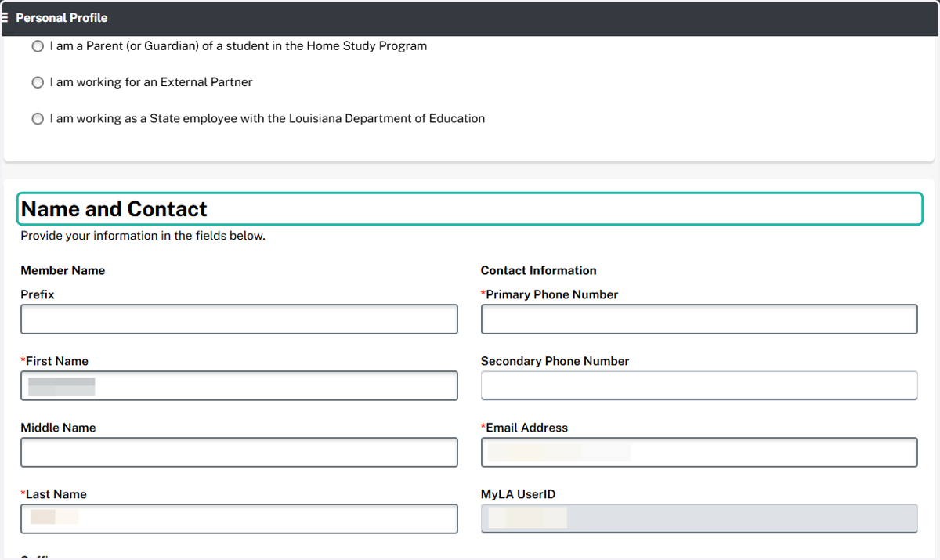Click the disabled MyLA UserID field
Image resolution: width=940 pixels, height=560 pixels.
coord(699,518)
